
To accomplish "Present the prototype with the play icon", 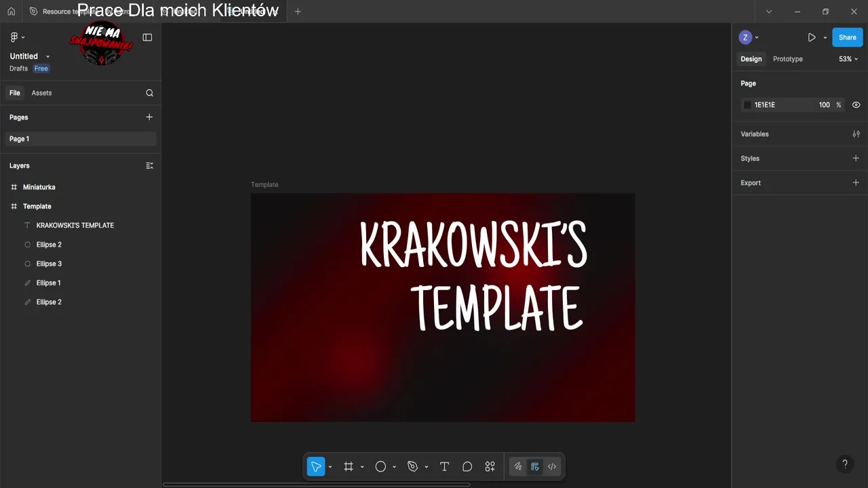I will pyautogui.click(x=812, y=37).
